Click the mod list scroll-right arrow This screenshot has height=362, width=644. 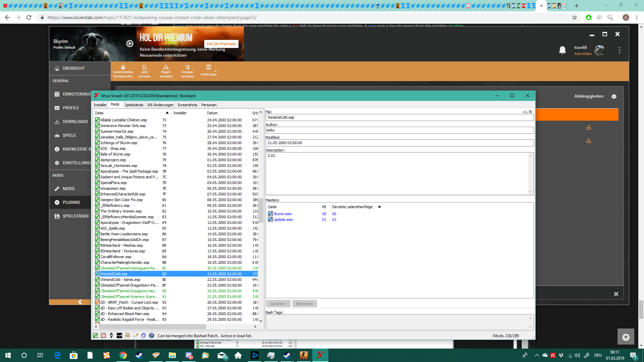click(x=255, y=326)
